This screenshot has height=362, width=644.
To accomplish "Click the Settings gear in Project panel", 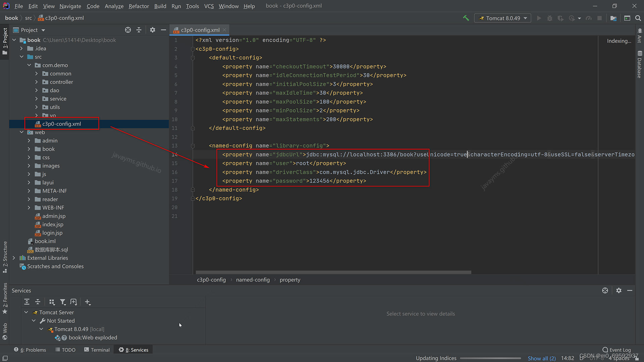I will [x=153, y=30].
